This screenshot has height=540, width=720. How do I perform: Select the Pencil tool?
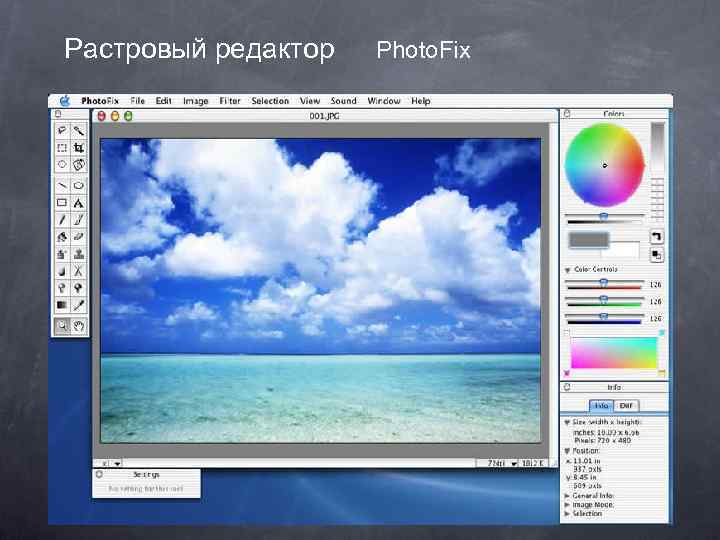tap(62, 219)
